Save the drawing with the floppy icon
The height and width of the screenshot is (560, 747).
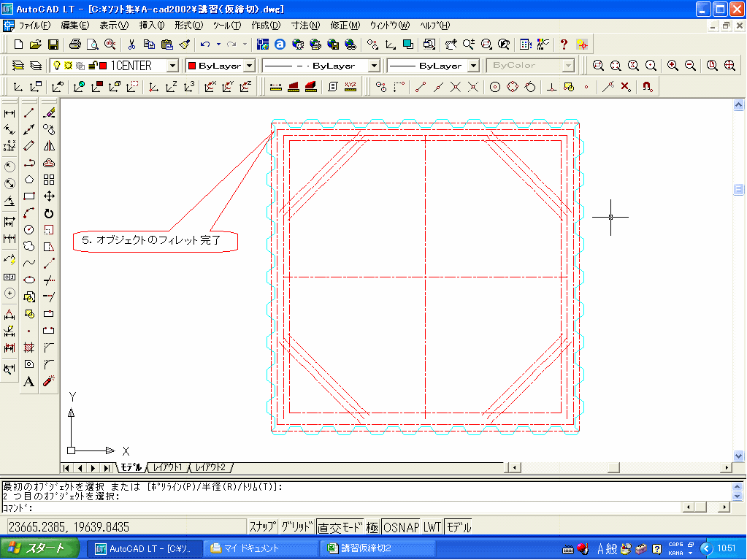[x=53, y=45]
